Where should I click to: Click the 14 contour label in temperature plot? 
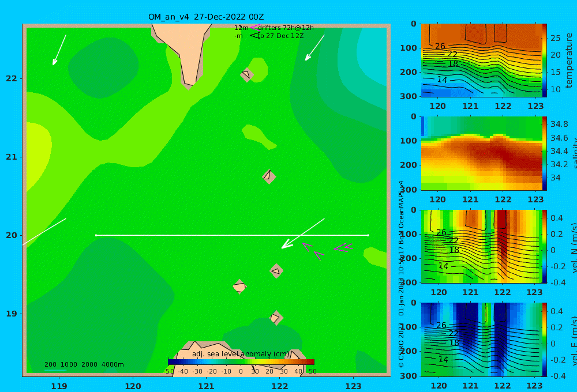click(442, 80)
